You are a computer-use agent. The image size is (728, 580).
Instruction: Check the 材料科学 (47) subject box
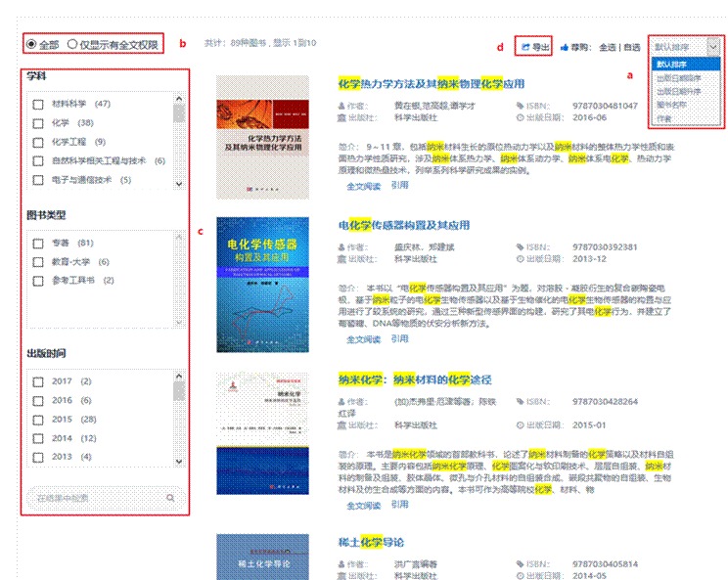[38, 105]
